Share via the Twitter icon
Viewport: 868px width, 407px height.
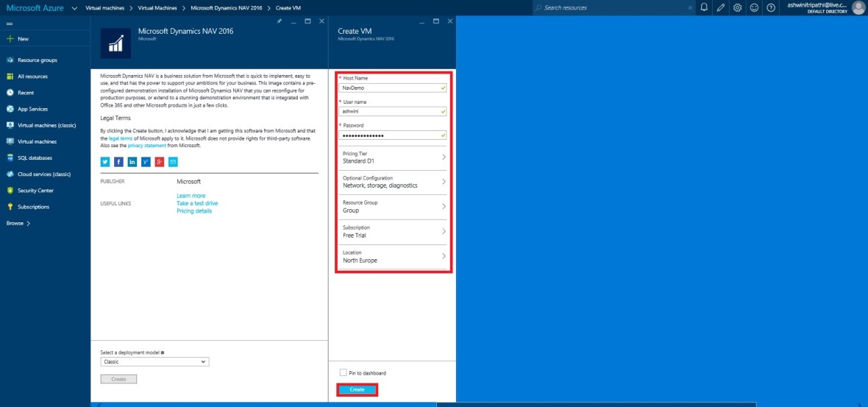click(x=105, y=162)
